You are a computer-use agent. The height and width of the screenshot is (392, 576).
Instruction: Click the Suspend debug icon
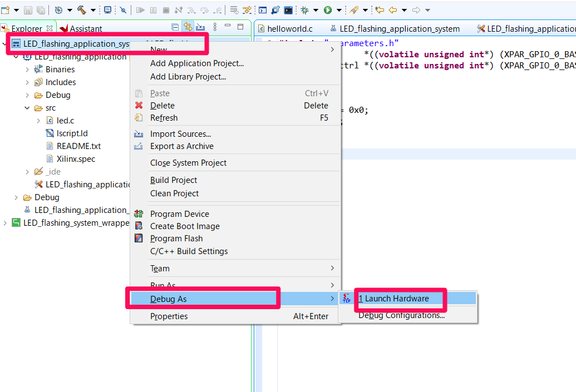pos(153,10)
